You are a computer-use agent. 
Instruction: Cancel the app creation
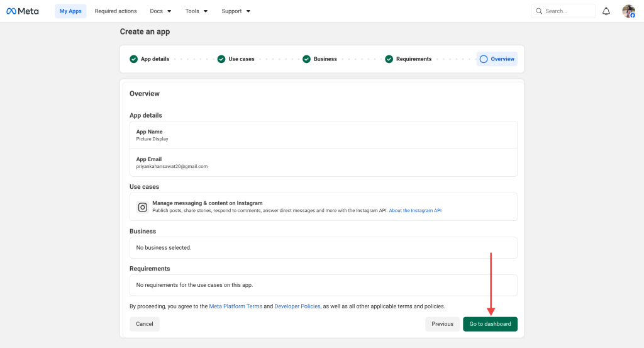point(145,324)
